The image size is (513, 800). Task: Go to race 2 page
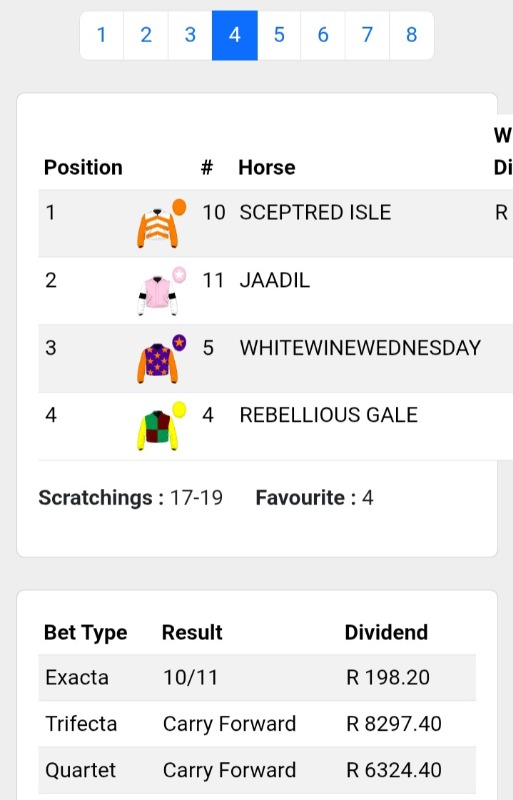146,35
